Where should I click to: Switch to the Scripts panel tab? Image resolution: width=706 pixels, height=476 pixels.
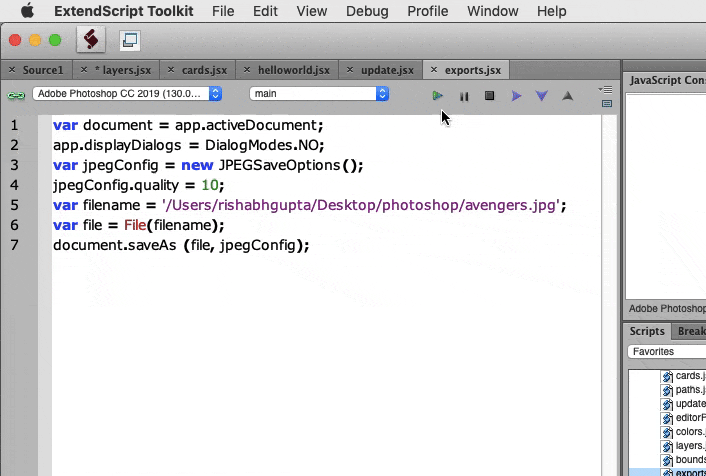[x=647, y=331]
